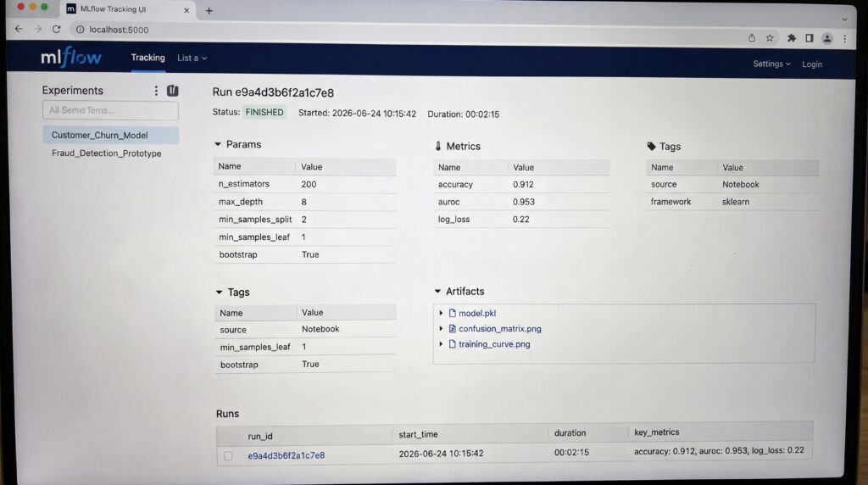Click the min_samples_split param row
This screenshot has width=868, height=485.
pos(305,220)
